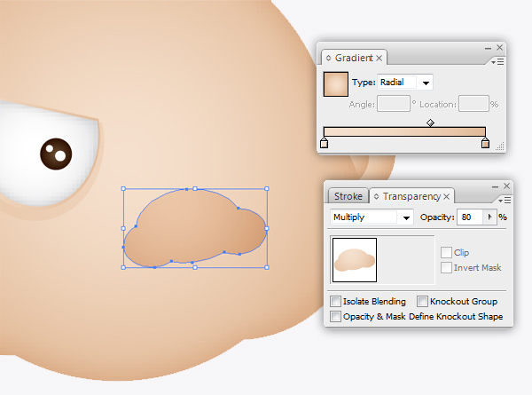Screen dimensions: 532x395
Task: Open the Opacity slider arrow
Action: tap(489, 217)
